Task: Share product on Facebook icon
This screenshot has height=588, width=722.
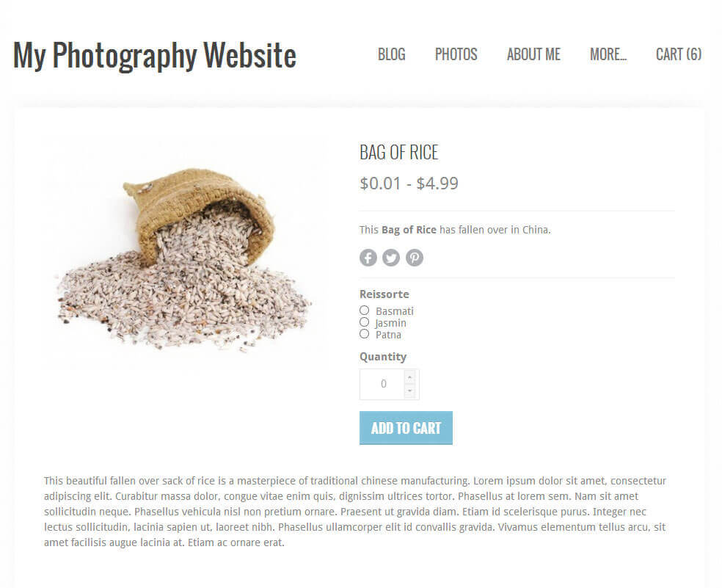Action: click(x=368, y=258)
